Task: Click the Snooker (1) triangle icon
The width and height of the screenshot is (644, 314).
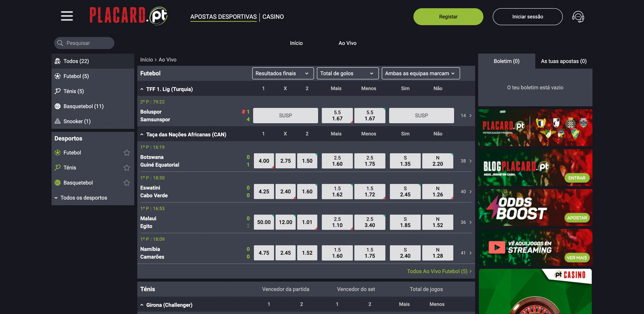Action: click(x=58, y=121)
